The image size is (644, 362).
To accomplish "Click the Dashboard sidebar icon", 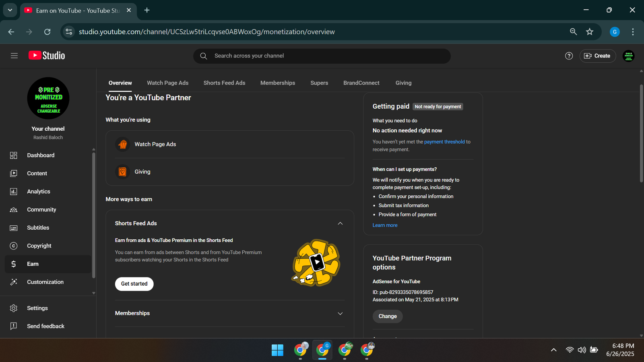I will pyautogui.click(x=14, y=155).
